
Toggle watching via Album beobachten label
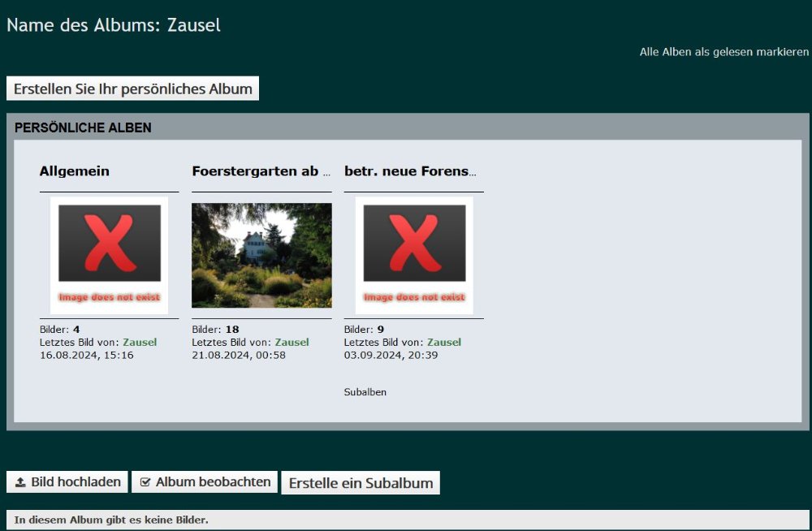click(x=213, y=482)
